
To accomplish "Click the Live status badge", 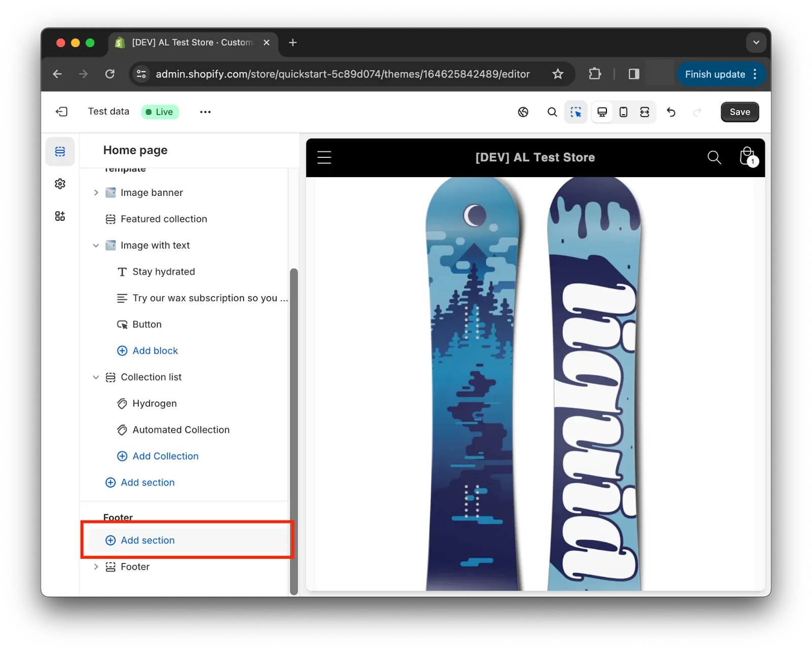I will pyautogui.click(x=160, y=112).
